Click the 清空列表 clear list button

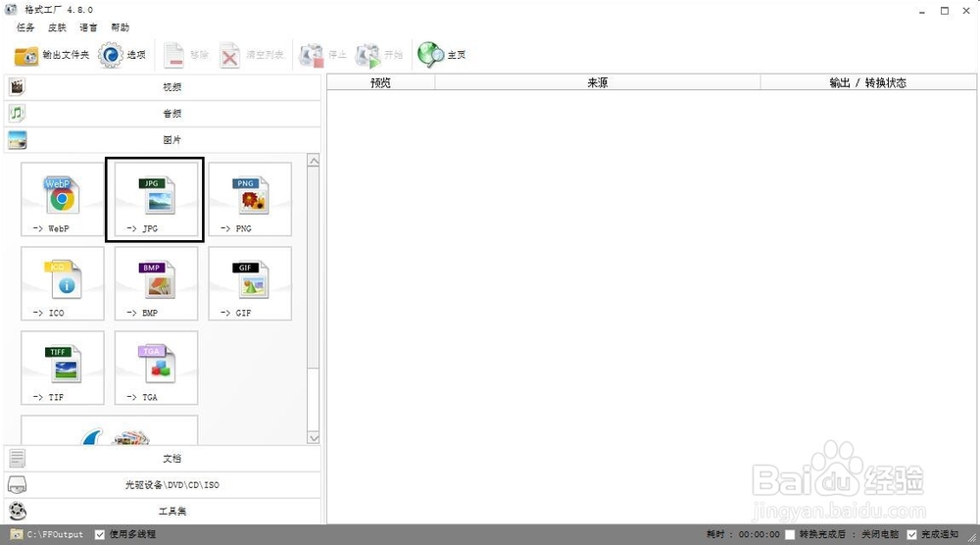pyautogui.click(x=251, y=55)
